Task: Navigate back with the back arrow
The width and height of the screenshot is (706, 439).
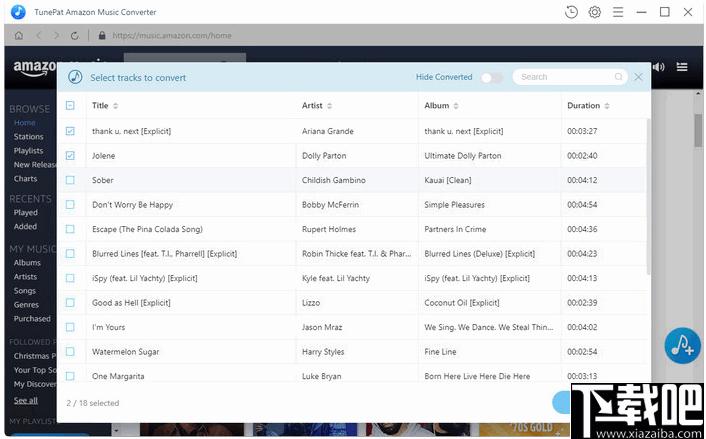Action: (39, 36)
